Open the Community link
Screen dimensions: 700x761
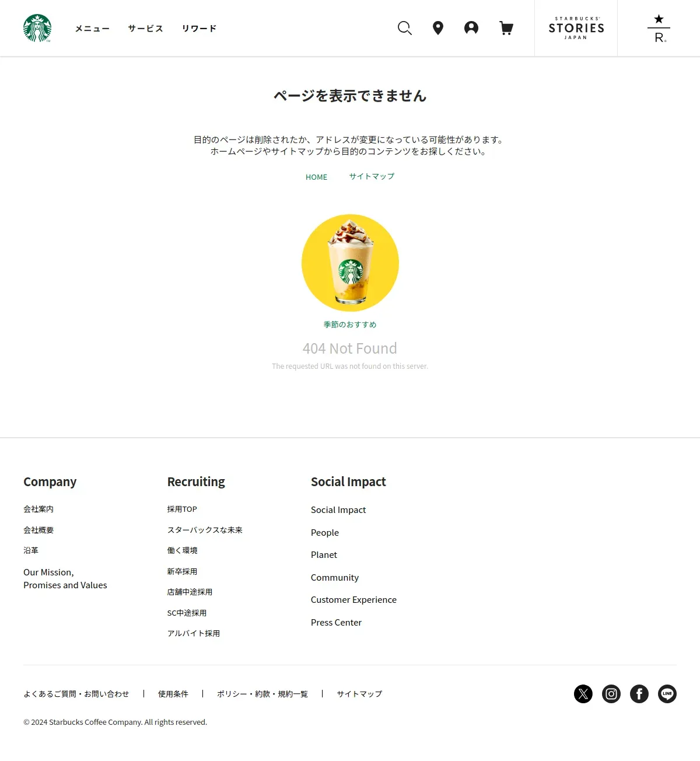pos(335,577)
